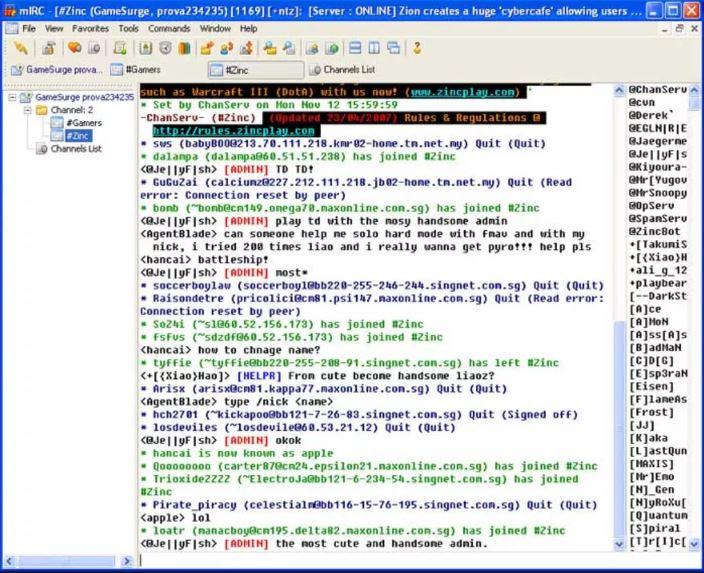Select [MAXIS] in nickname list
This screenshot has height=573, width=704.
(651, 464)
